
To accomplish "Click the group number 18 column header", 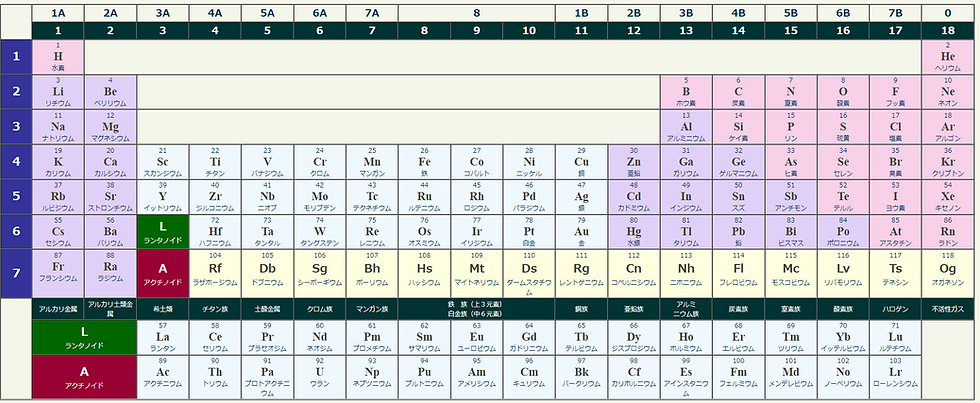I will 948,30.
